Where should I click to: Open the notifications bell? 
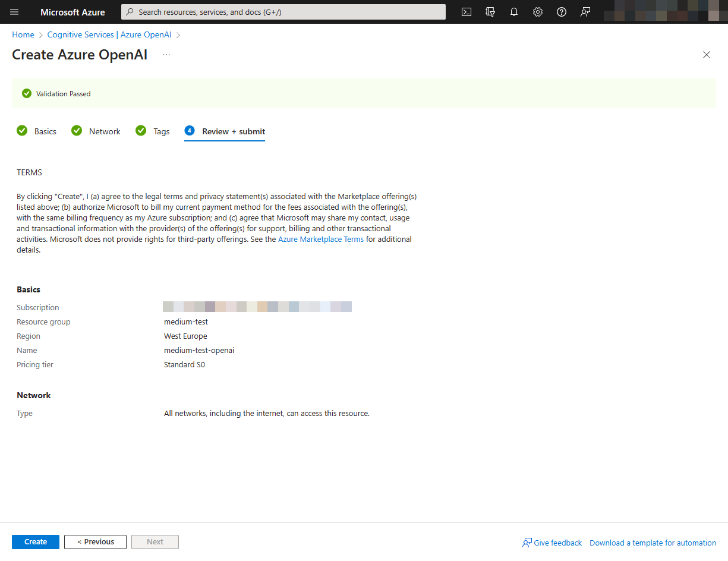click(514, 12)
